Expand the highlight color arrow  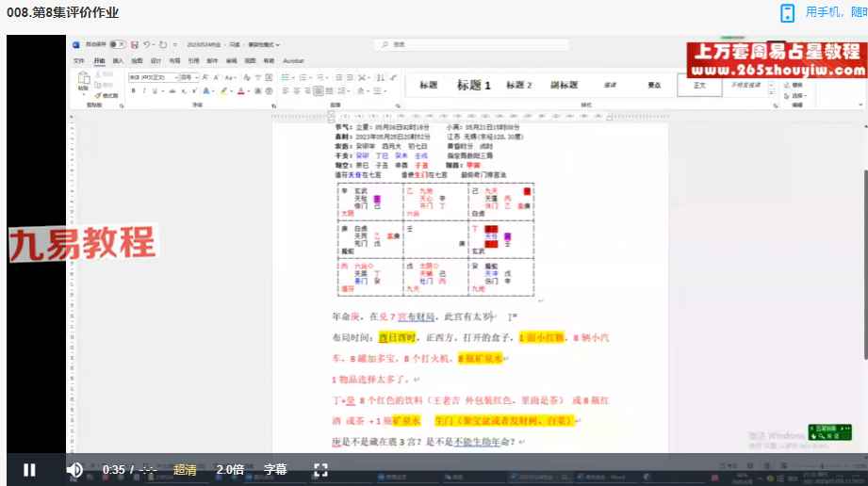(x=231, y=90)
